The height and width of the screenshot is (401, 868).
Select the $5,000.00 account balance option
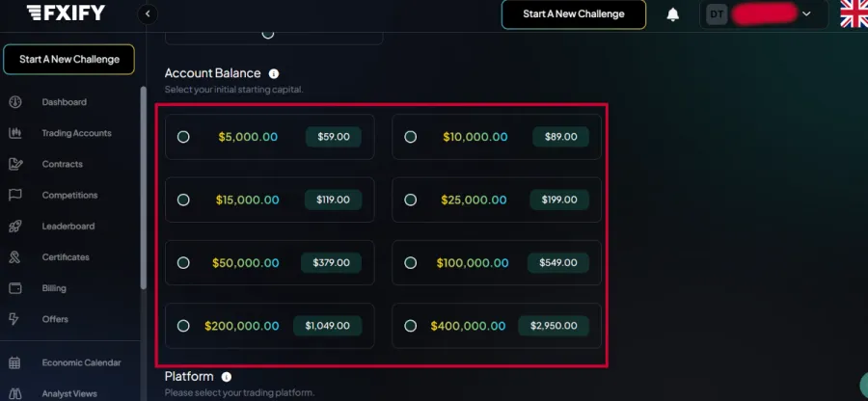(183, 137)
